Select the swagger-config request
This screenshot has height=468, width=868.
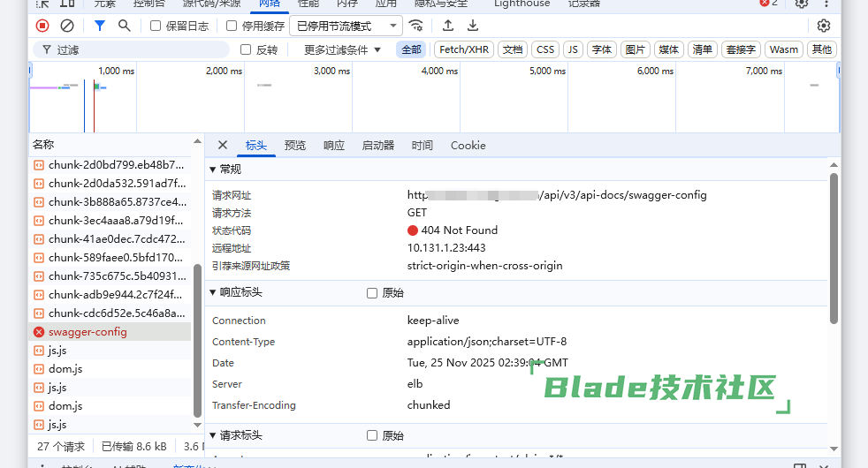[88, 332]
